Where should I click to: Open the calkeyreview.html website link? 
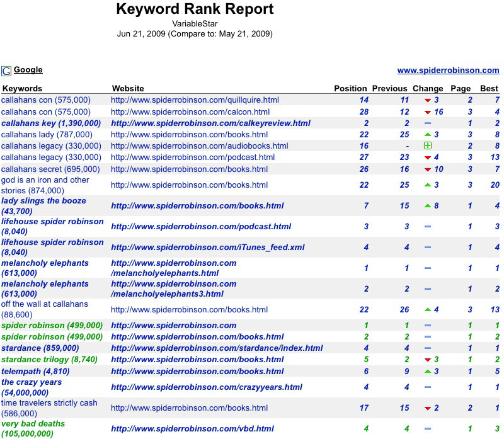tap(210, 123)
